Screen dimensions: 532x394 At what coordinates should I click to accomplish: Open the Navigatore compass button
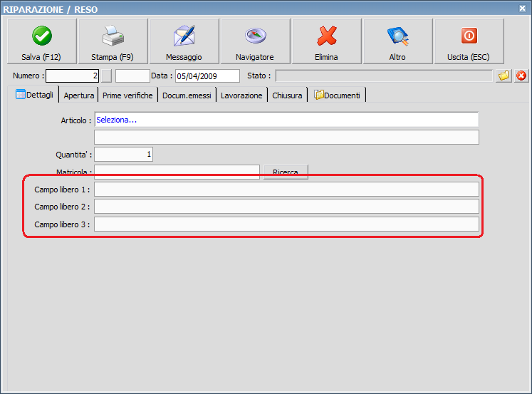[x=256, y=41]
